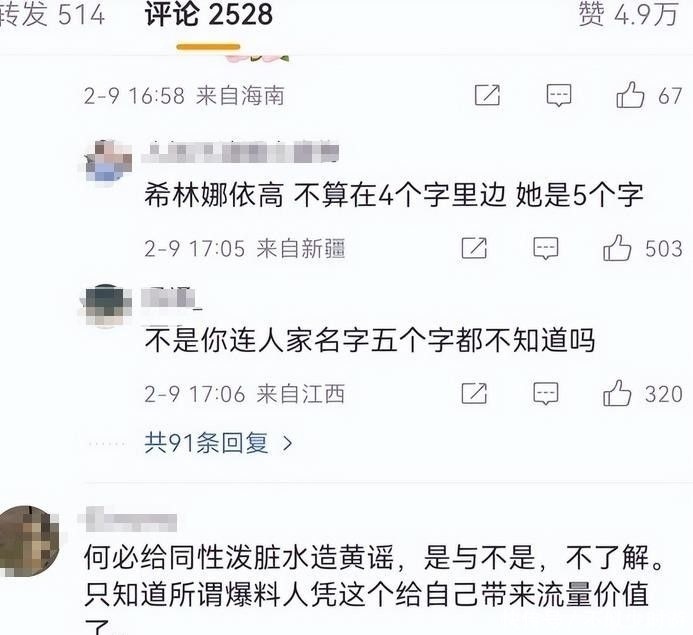Viewport: 693px width, 635px height.
Task: Like the 希林娜依高 comment with 503 likes
Action: pyautogui.click(x=617, y=248)
